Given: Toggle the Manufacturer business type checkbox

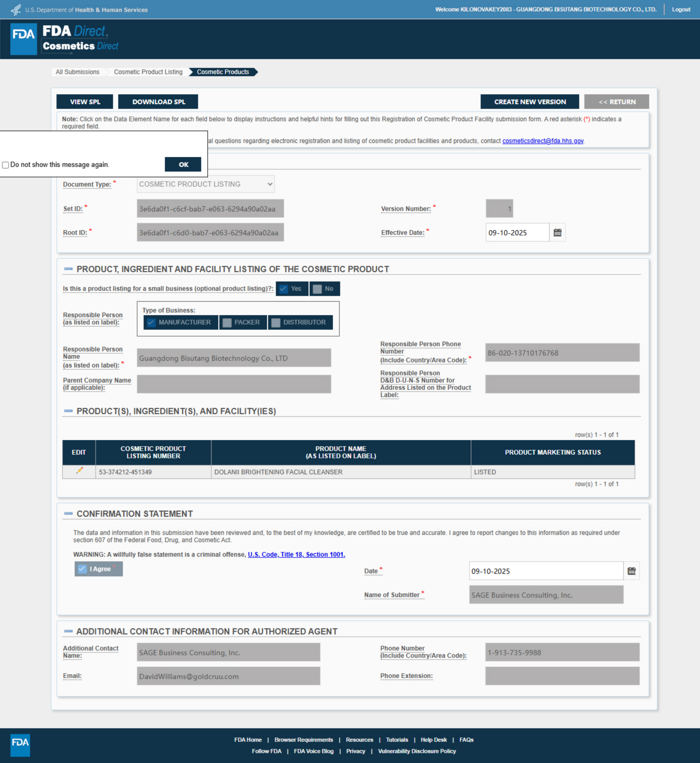Looking at the screenshot, I should [x=152, y=322].
